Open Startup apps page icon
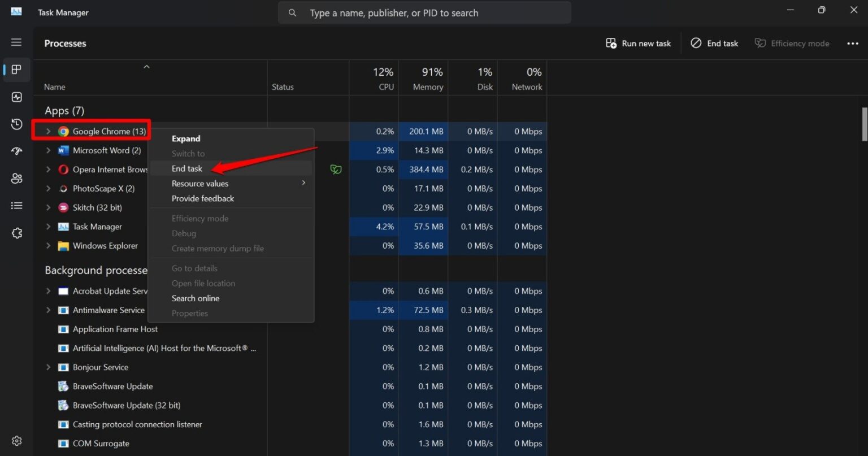 16,151
